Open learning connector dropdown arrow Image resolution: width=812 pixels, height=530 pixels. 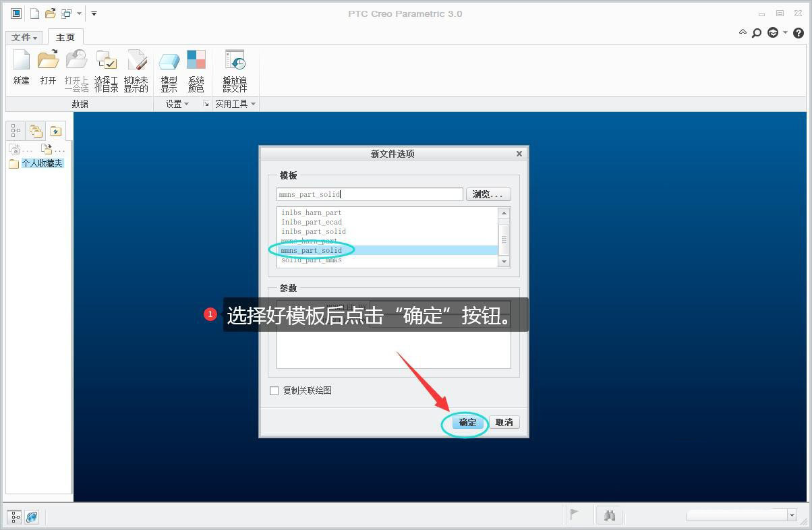[x=785, y=32]
